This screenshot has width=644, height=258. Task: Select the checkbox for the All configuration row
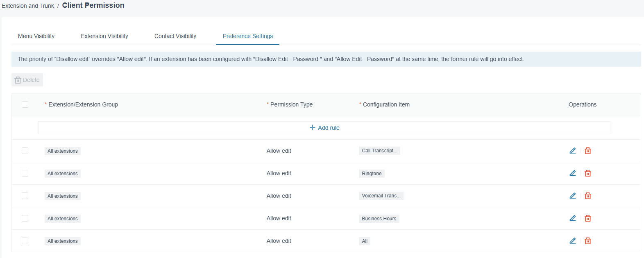[25, 241]
